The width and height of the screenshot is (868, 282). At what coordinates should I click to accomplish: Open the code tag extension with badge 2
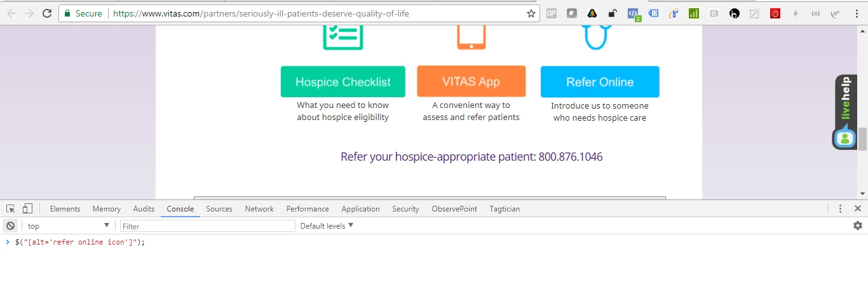(633, 13)
